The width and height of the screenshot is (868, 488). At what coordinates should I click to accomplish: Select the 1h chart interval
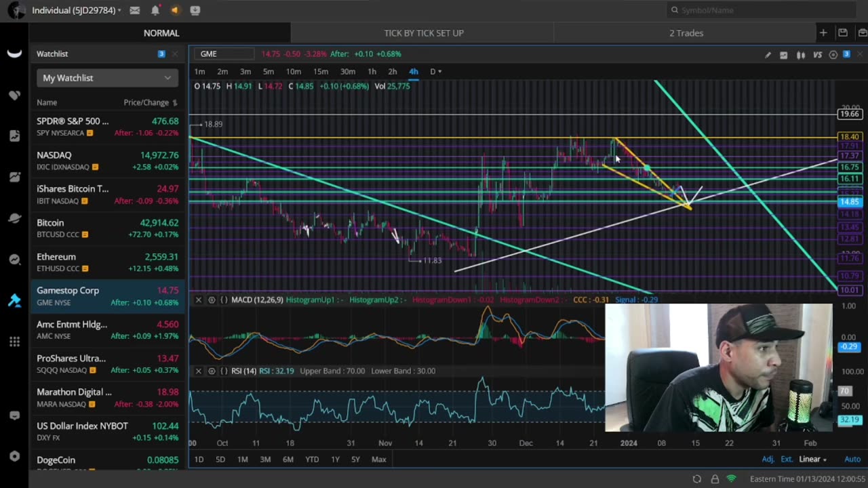point(372,71)
